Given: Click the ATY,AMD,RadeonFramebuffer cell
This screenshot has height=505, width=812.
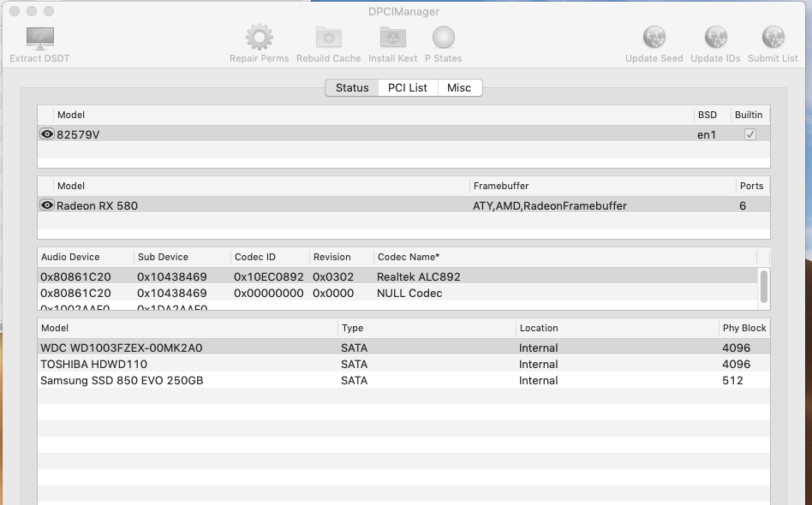Looking at the screenshot, I should pos(549,206).
